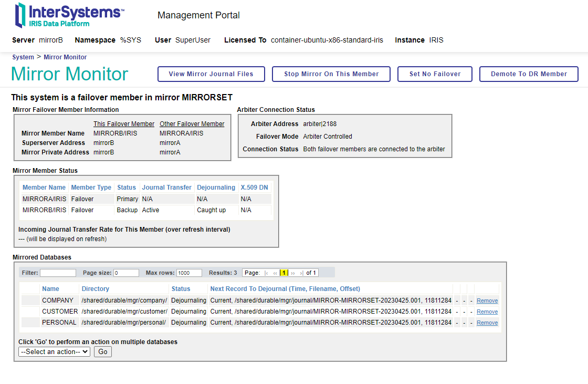Click Demote To DR Member button
This screenshot has height=384, width=588.
tap(529, 74)
